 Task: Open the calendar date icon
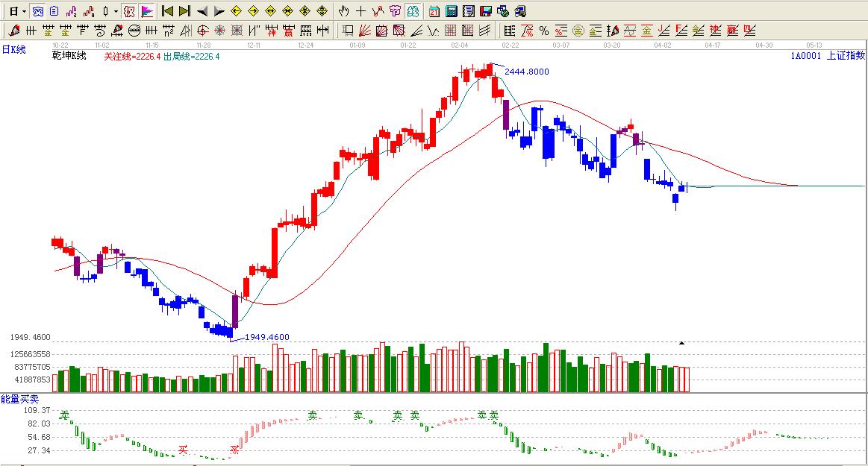click(x=434, y=11)
